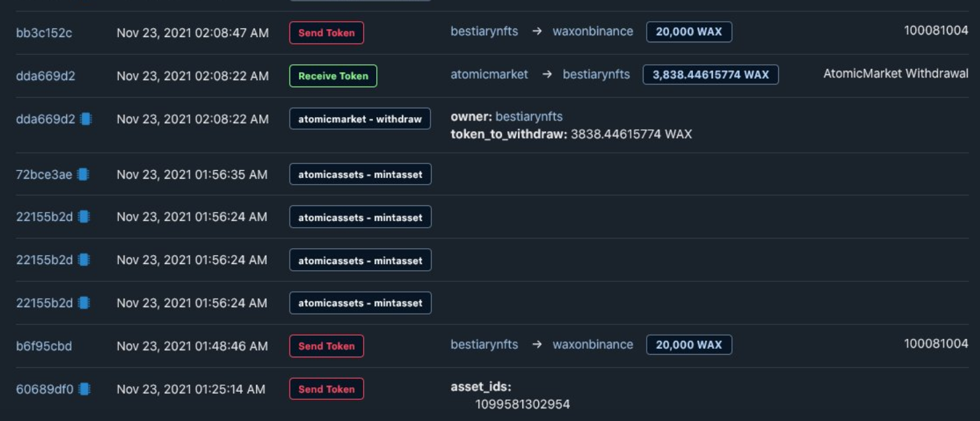980x421 pixels.
Task: Open the bestiarynfts link beside owner
Action: click(529, 117)
